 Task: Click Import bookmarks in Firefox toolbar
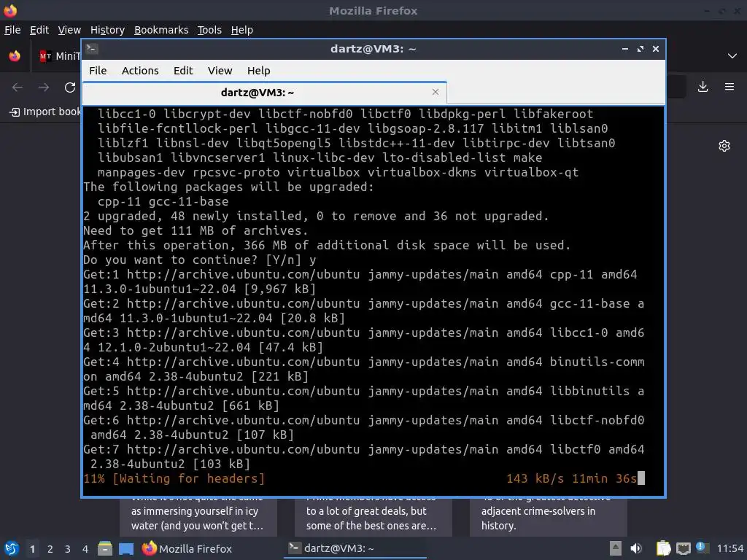pyautogui.click(x=45, y=112)
